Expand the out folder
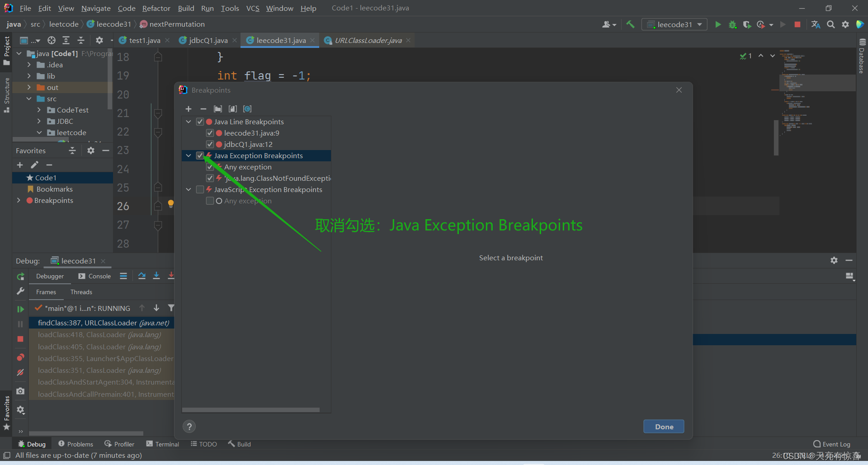The width and height of the screenshot is (868, 465). (29, 87)
